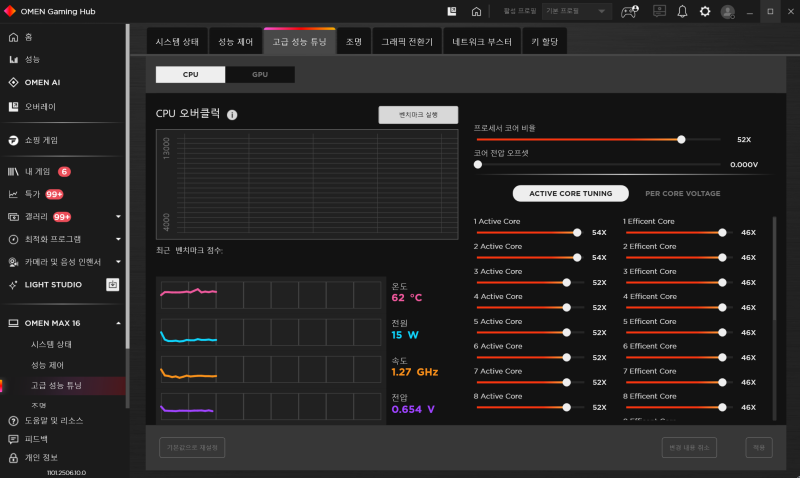Image resolution: width=800 pixels, height=478 pixels.
Task: Click the left sidebar scrollbar
Action: [x=128, y=186]
